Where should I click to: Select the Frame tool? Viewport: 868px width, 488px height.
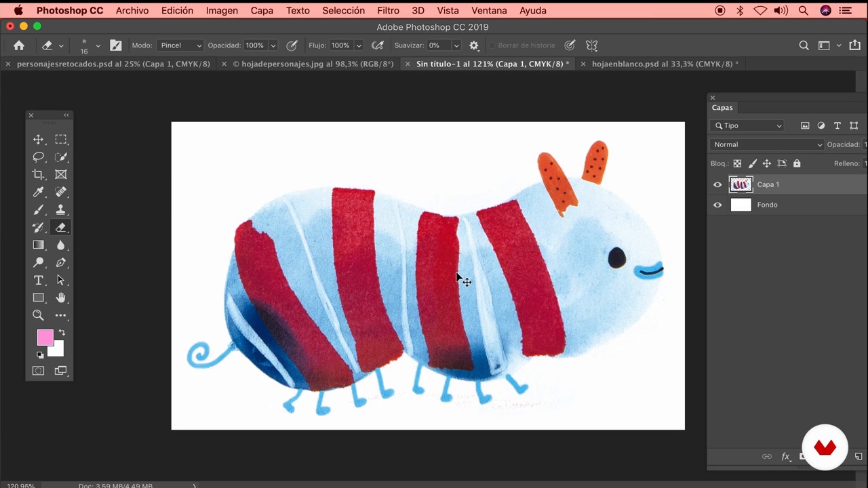[61, 175]
